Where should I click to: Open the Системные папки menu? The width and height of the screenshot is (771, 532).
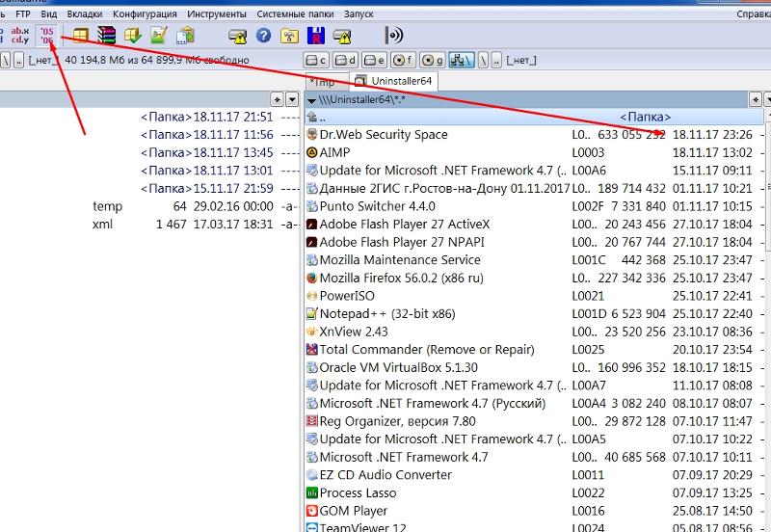[295, 14]
